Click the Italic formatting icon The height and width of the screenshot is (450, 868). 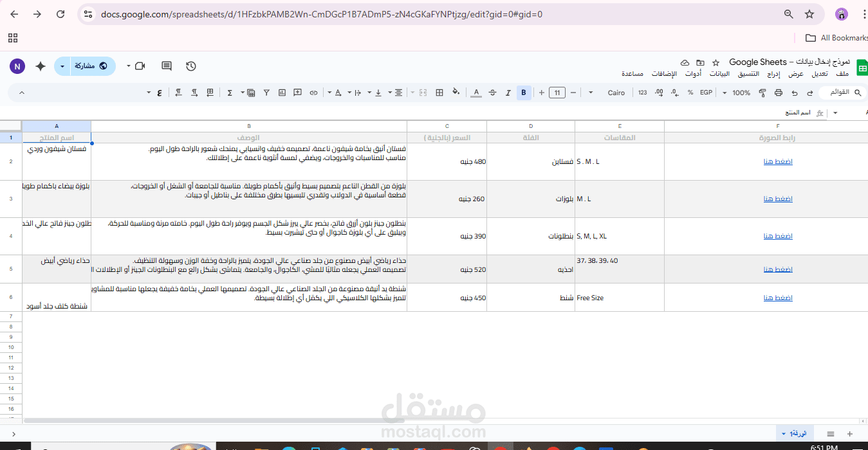(508, 93)
